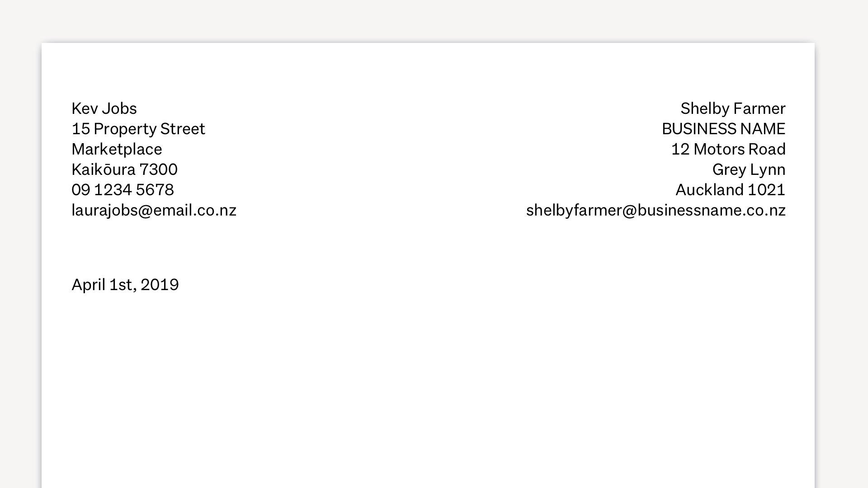Click on '09 1234 5678' phone number field

(x=122, y=189)
